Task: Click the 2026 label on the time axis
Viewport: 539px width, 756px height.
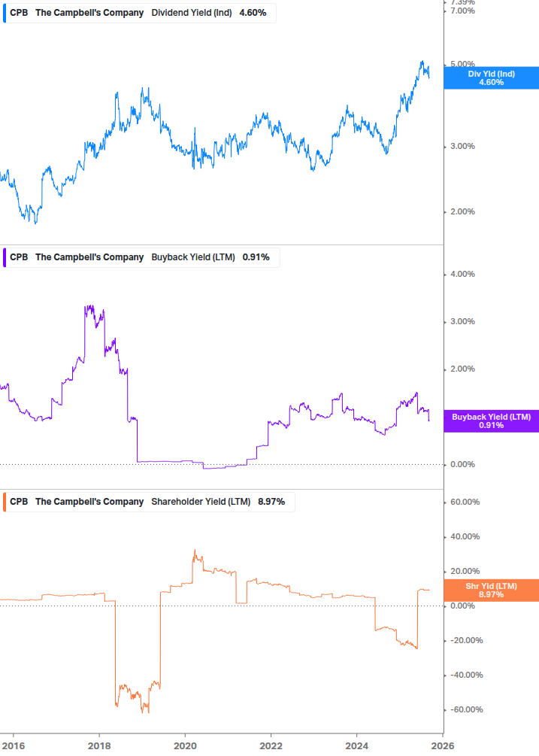Action: (x=443, y=746)
